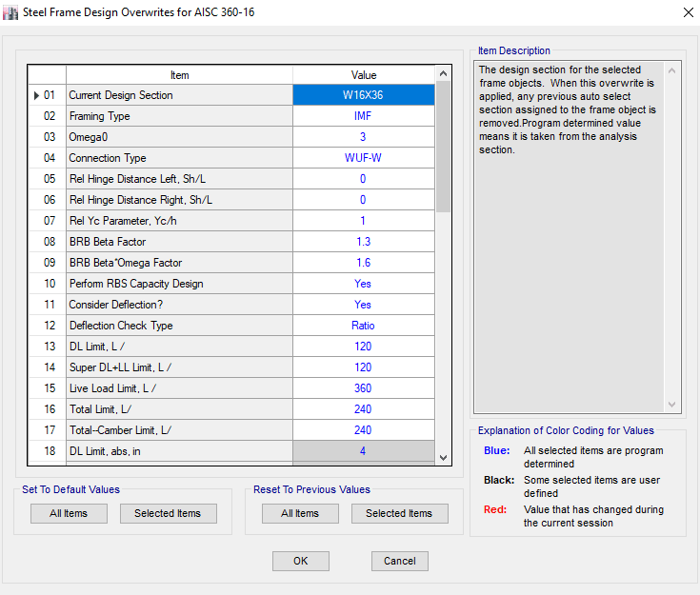
Task: Select Deflection Check Type label
Action: pos(179,326)
